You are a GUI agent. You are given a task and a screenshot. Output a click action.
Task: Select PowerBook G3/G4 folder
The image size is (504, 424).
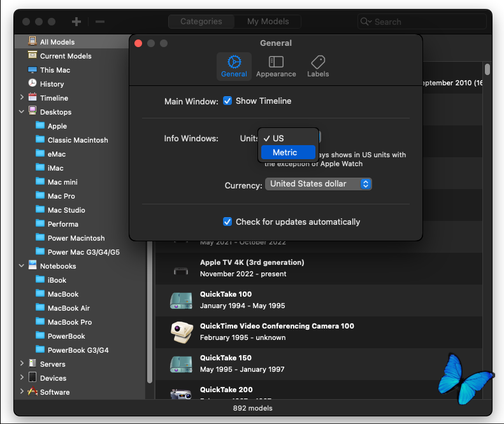pyautogui.click(x=77, y=350)
